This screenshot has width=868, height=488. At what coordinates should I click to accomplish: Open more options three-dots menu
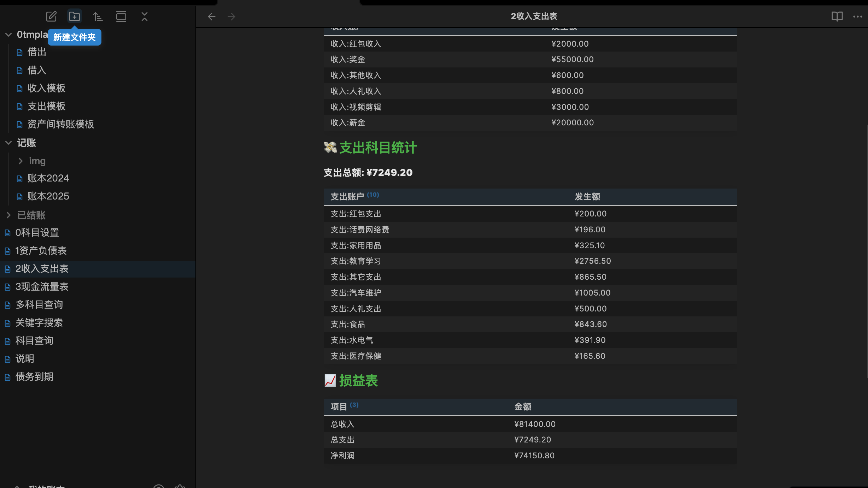pyautogui.click(x=857, y=16)
